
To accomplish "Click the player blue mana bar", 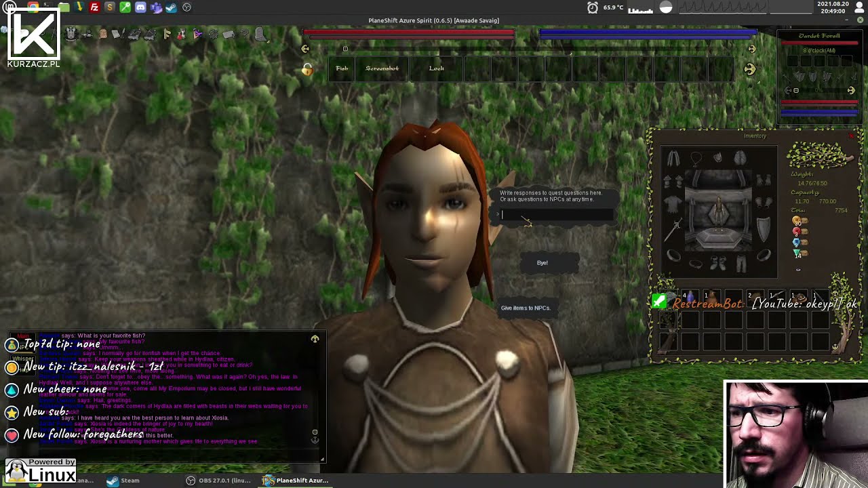I will pos(648,31).
